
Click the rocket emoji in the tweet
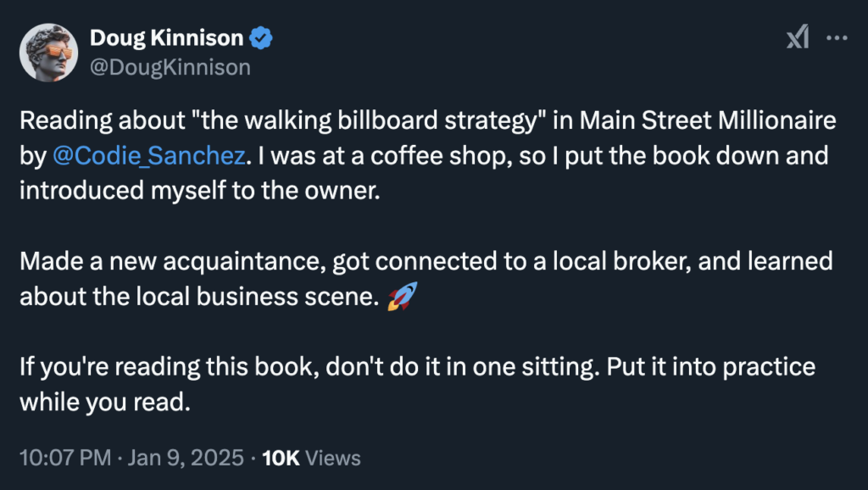[x=403, y=296]
